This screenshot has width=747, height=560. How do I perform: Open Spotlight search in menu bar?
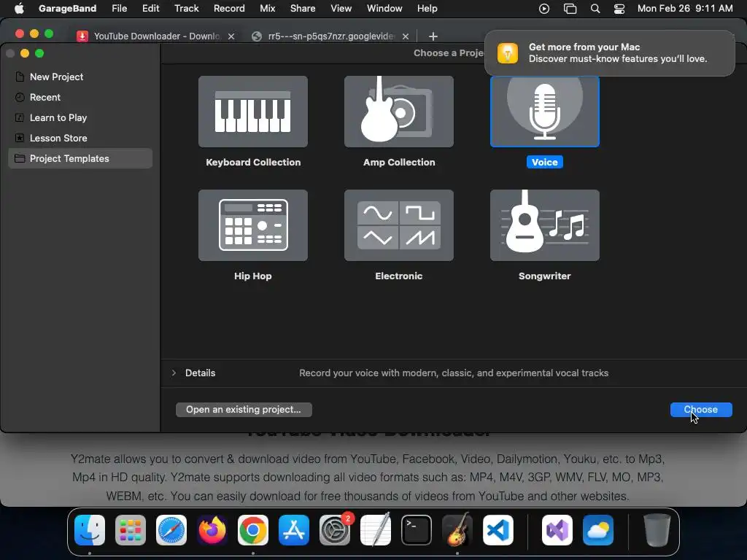(x=595, y=9)
